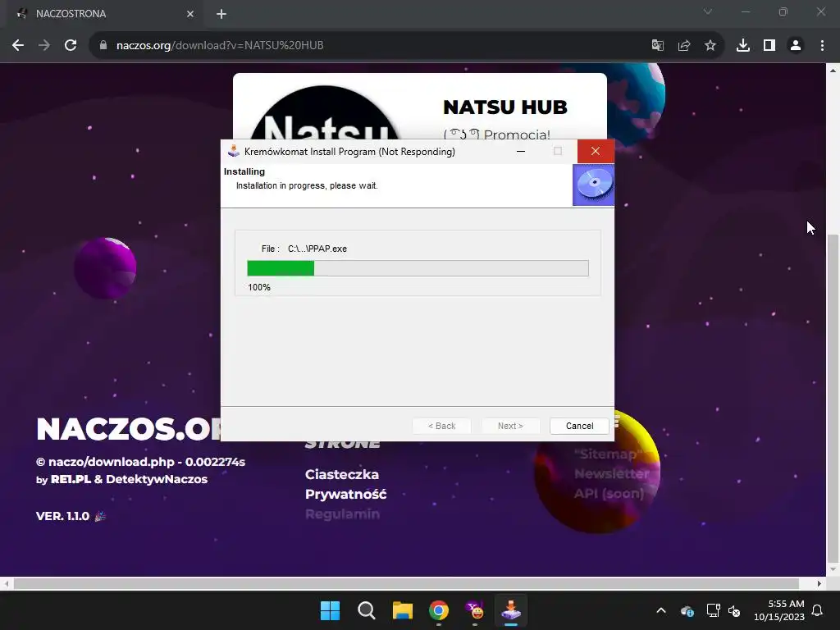The width and height of the screenshot is (840, 630).
Task: Click the site lock icon
Action: (x=103, y=46)
